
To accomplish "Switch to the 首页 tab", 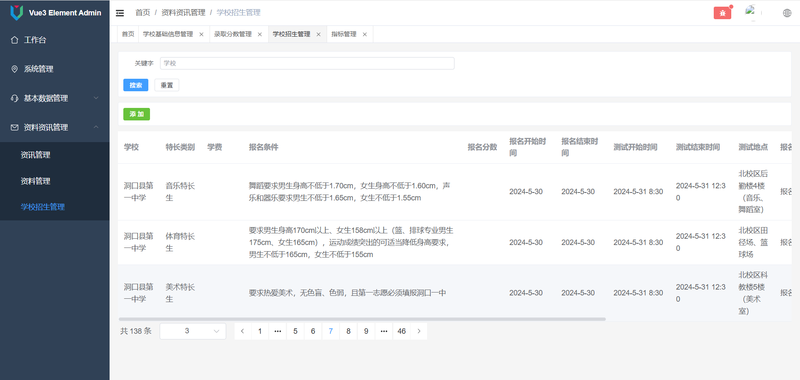I will [128, 34].
